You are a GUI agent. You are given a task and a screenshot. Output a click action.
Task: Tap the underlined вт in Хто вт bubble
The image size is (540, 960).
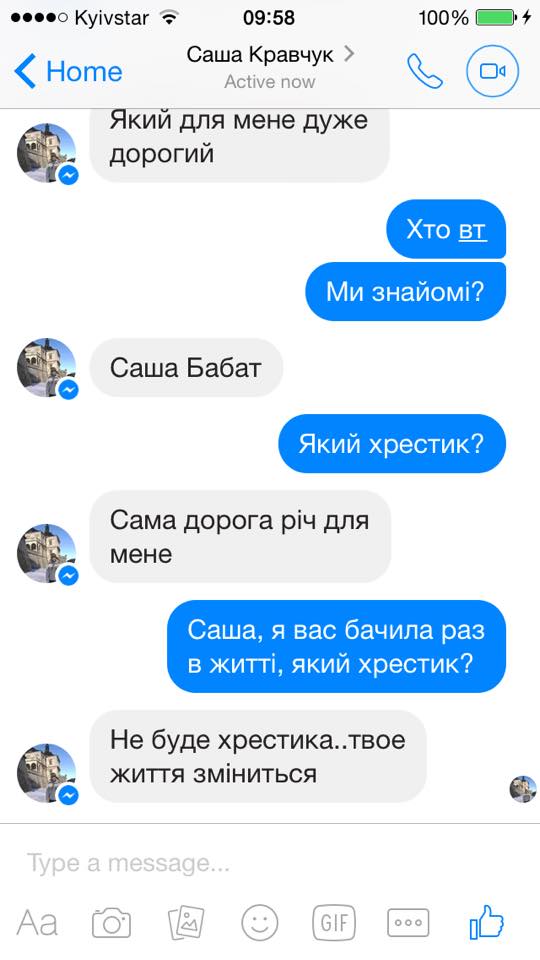tap(473, 230)
